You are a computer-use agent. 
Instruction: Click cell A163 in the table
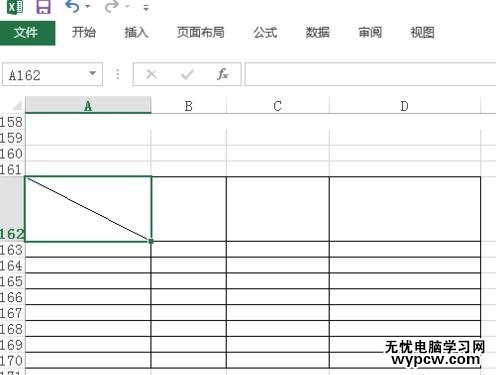click(x=88, y=250)
